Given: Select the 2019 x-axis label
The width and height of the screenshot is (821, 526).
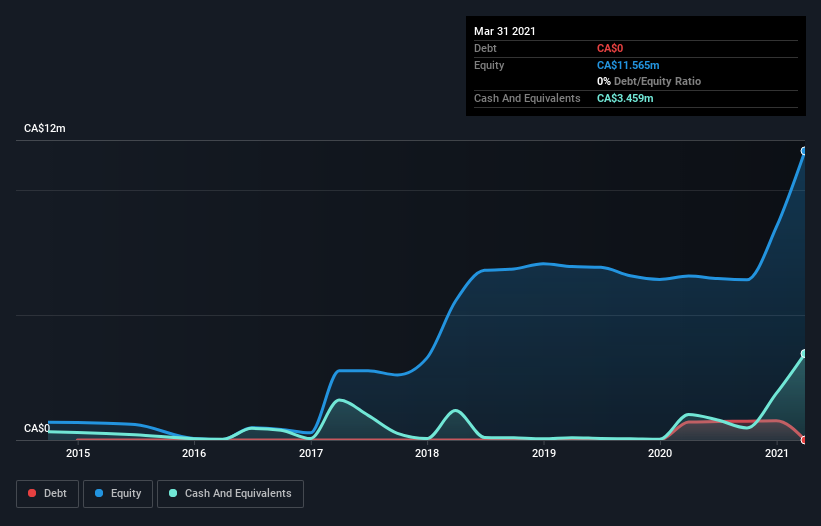Looking at the screenshot, I should point(544,453).
